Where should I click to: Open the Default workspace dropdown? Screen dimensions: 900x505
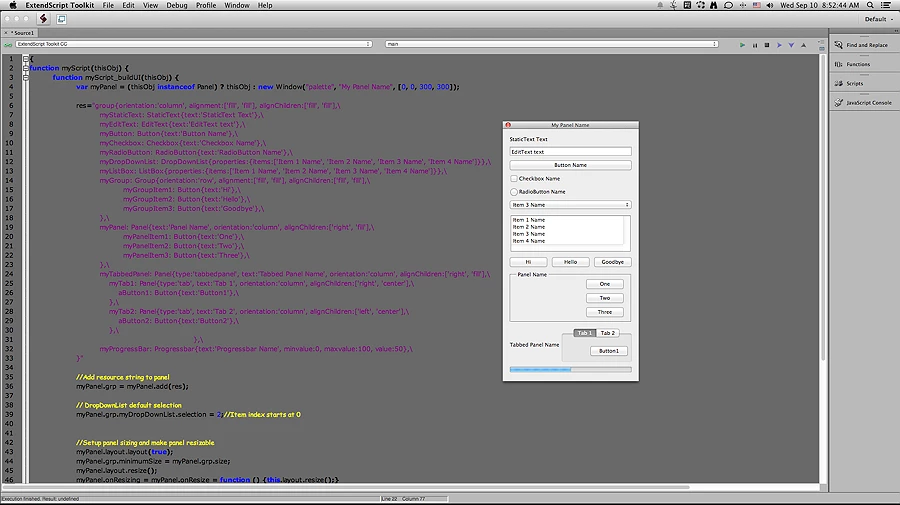[879, 19]
